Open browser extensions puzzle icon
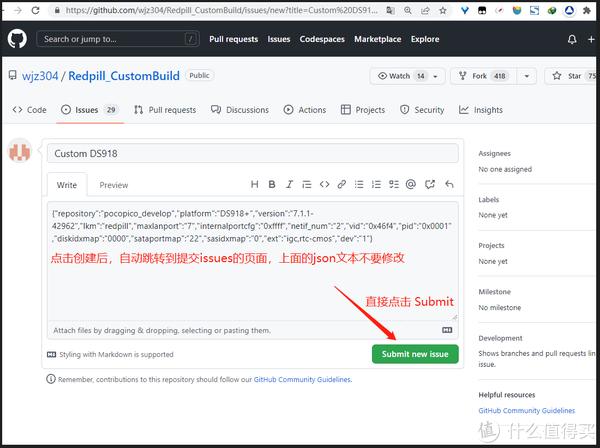Viewport: 600px width, 448px height. (587, 10)
